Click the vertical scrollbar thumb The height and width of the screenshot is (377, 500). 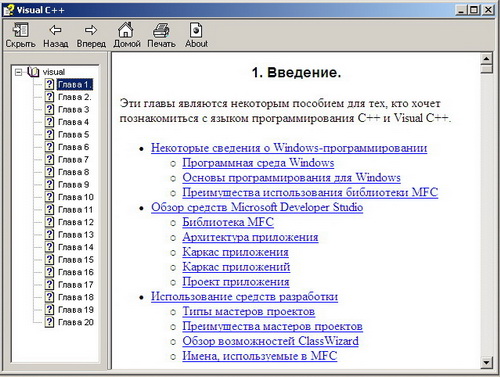tap(486, 69)
